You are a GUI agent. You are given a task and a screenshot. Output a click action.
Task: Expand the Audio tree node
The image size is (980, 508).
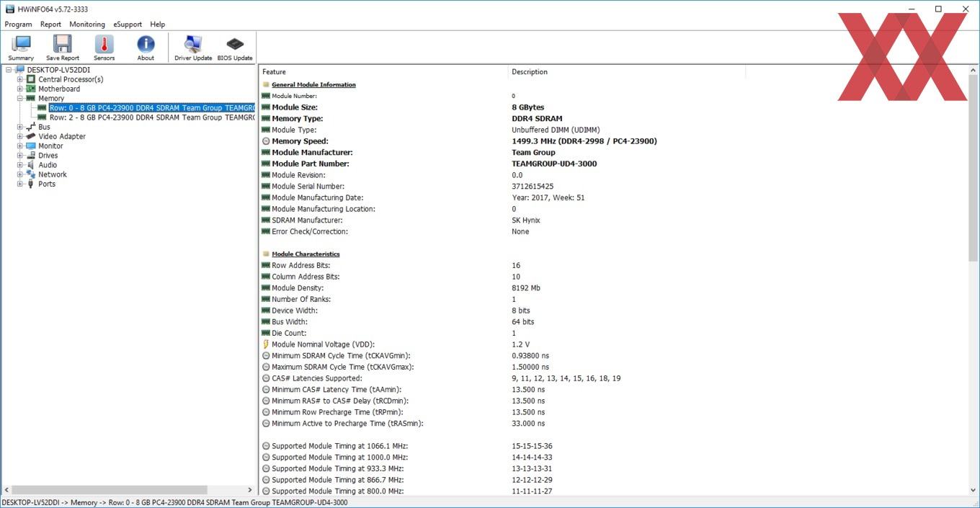point(20,165)
